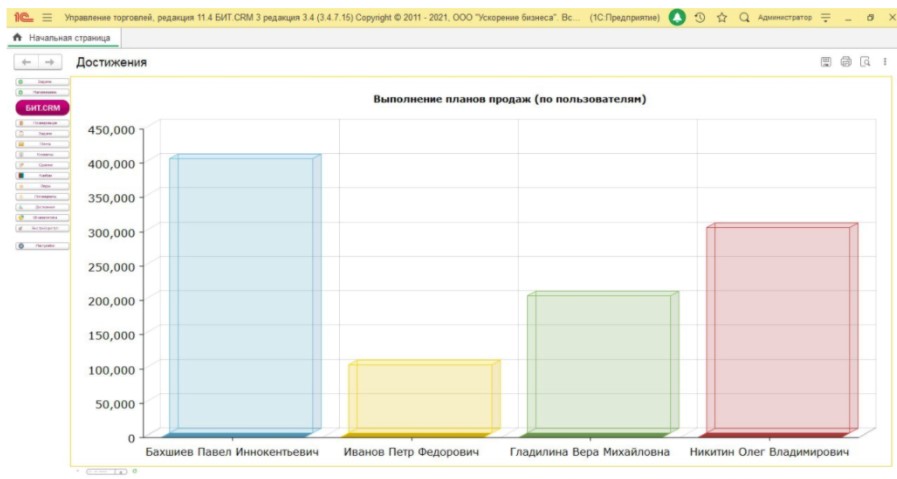Open the green notifications bell
The height and width of the screenshot is (479, 897).
677,18
